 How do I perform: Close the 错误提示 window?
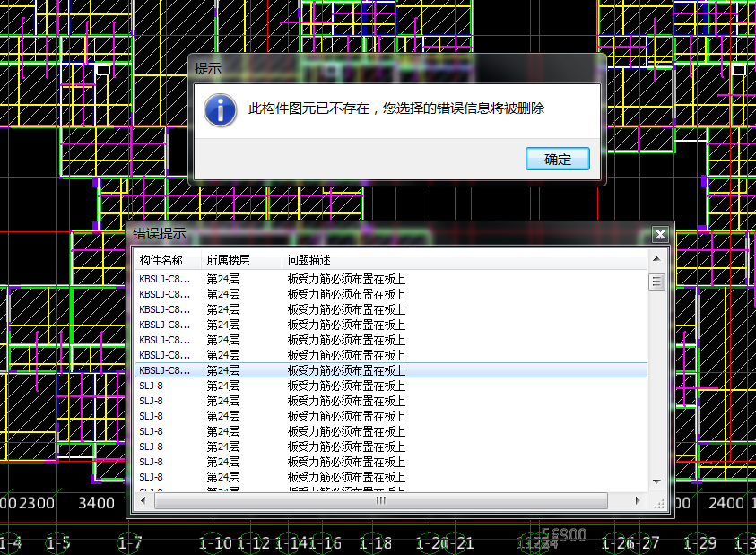click(660, 234)
